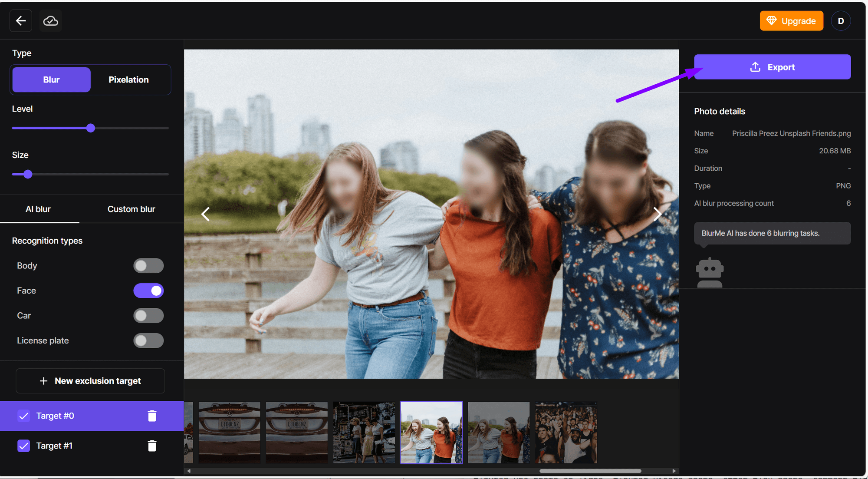Delete Target #0 with trash icon
The height and width of the screenshot is (479, 868).
point(152,416)
